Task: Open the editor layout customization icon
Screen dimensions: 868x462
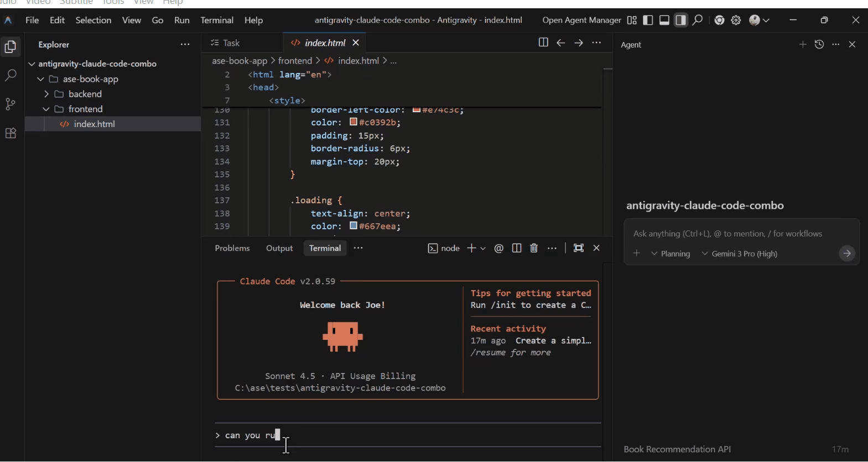Action: pyautogui.click(x=632, y=20)
